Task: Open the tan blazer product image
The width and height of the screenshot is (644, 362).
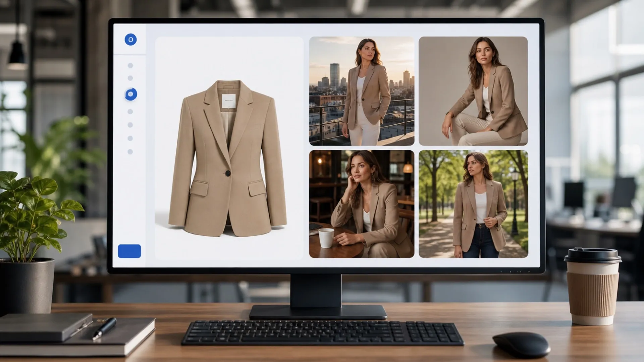Action: pos(229,148)
